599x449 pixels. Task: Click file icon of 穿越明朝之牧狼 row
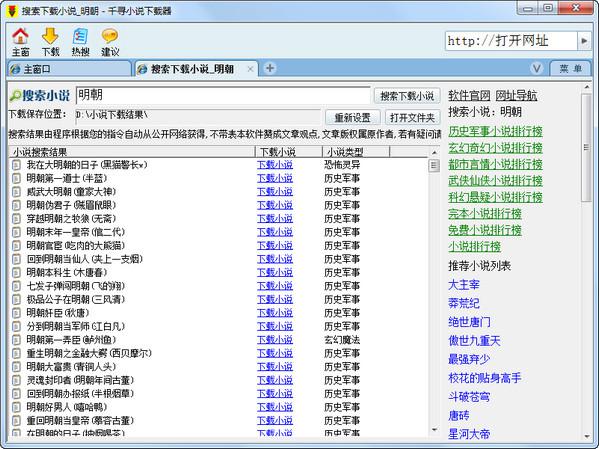[16, 219]
